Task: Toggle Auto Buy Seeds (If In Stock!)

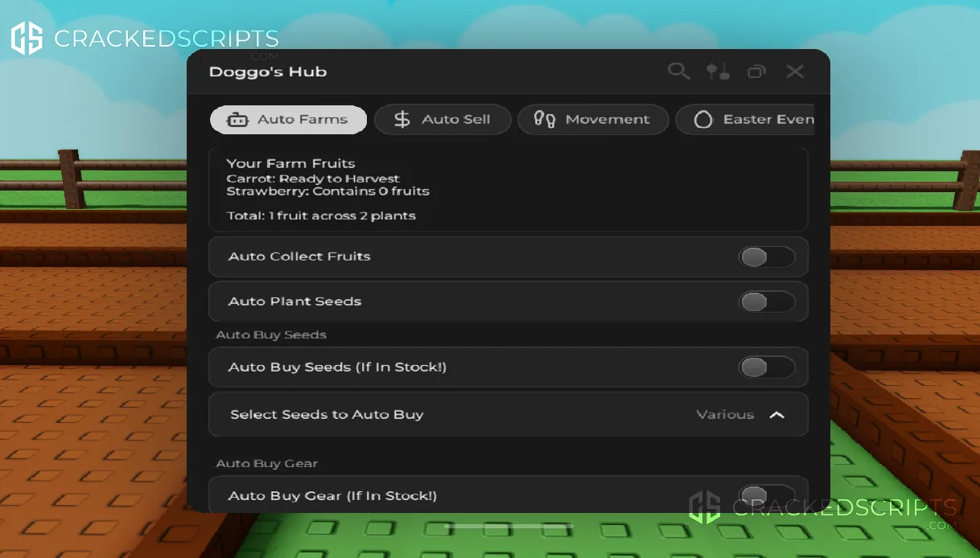Action: 766,367
